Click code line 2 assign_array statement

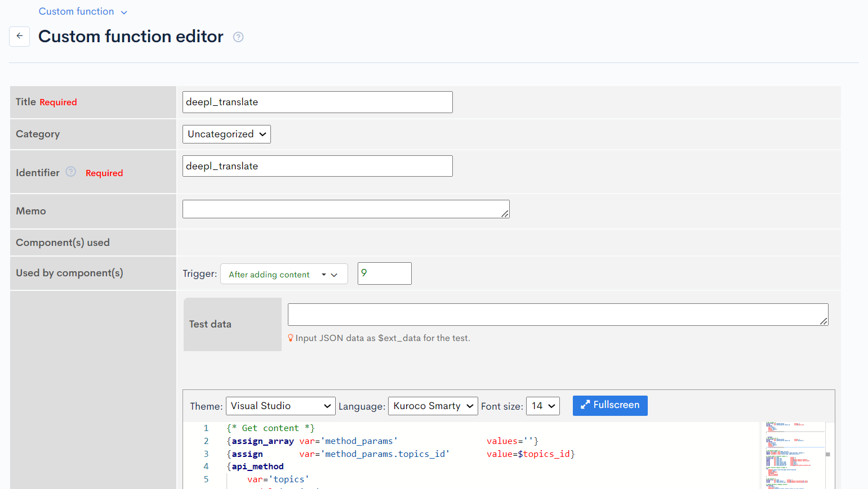click(x=382, y=441)
